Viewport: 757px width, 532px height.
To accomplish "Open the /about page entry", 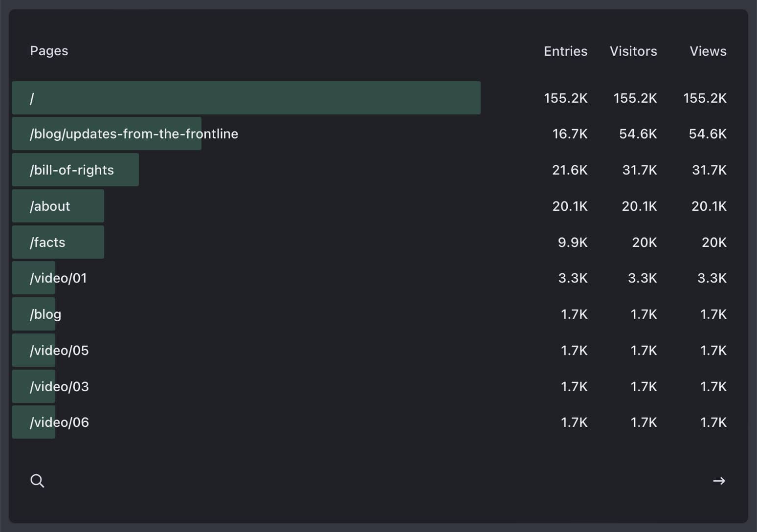I will (x=50, y=206).
